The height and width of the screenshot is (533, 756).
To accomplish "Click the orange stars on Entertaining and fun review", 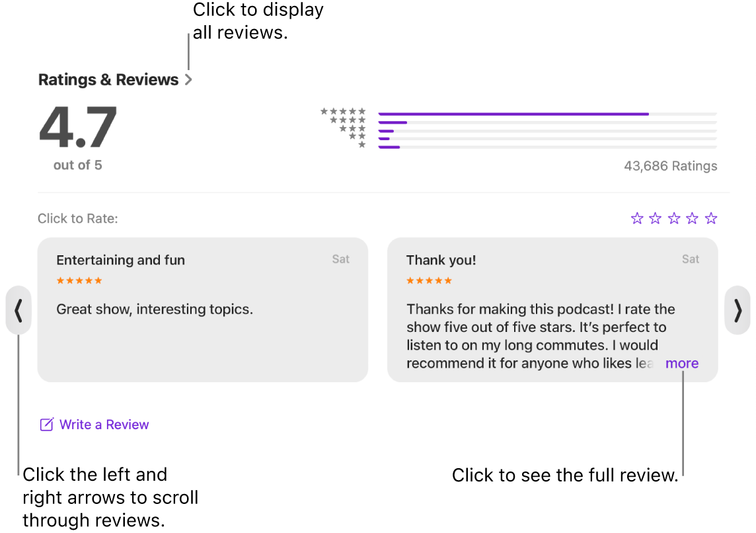I will point(79,280).
